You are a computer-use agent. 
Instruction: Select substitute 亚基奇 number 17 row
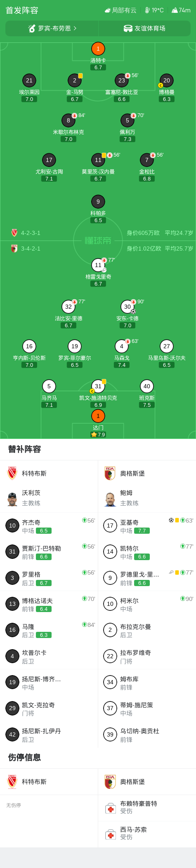click(x=147, y=525)
